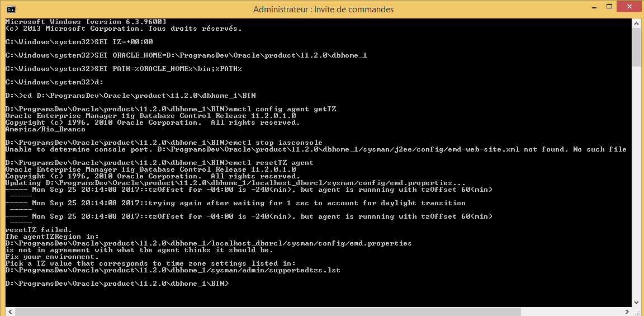Click the vertical scrollbar thumb
The image size is (644, 316).
point(636,48)
